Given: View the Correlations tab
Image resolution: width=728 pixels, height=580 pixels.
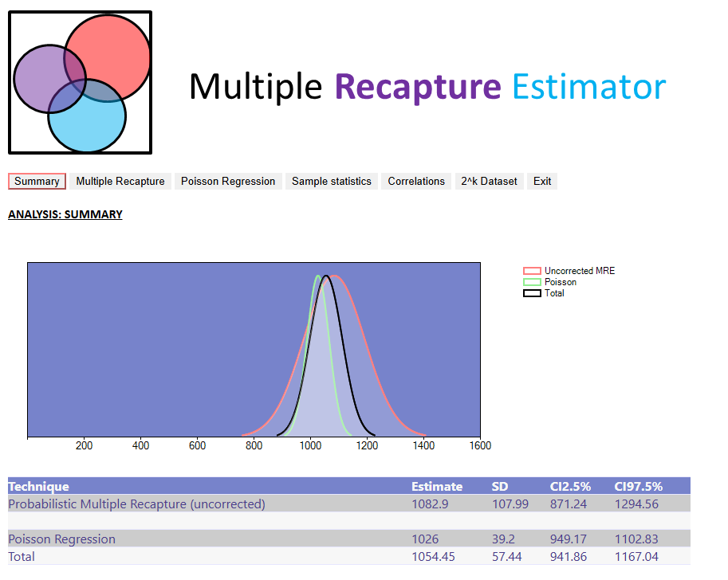Looking at the screenshot, I should [x=416, y=182].
